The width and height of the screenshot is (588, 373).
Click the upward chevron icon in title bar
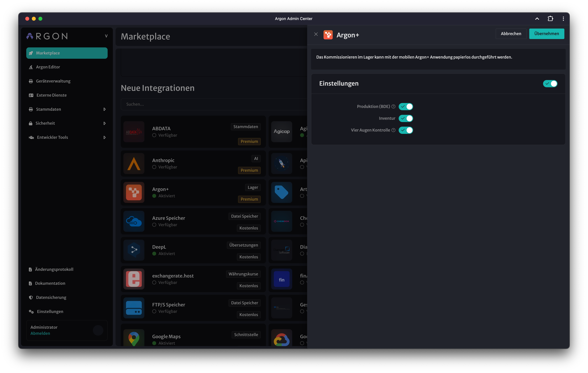[x=537, y=19]
